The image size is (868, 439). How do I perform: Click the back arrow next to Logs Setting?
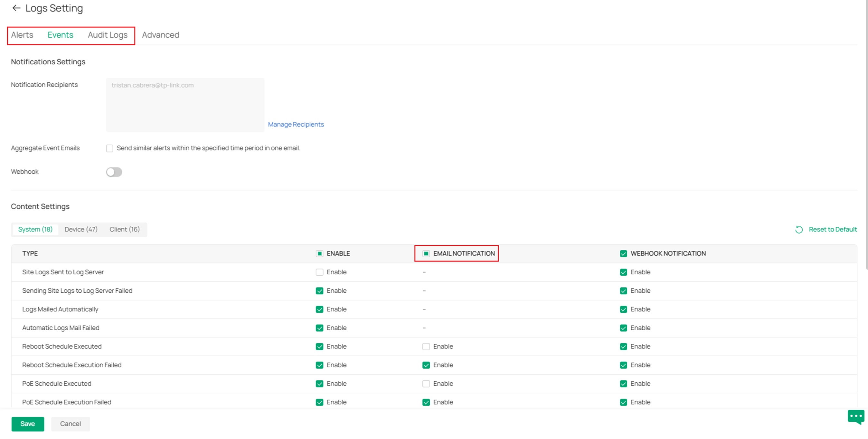tap(16, 8)
